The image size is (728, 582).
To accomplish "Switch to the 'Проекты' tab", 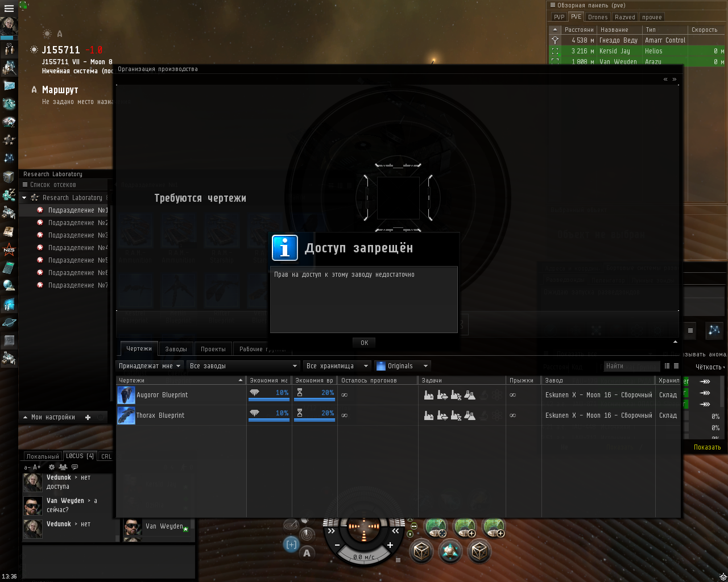I will coord(213,349).
